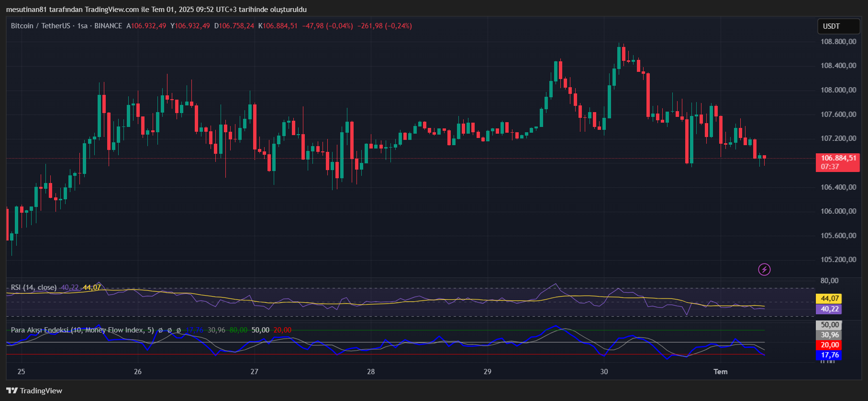Click the mesutinan81 snapshot caption text
Screen dimensions: 868x401
point(156,10)
